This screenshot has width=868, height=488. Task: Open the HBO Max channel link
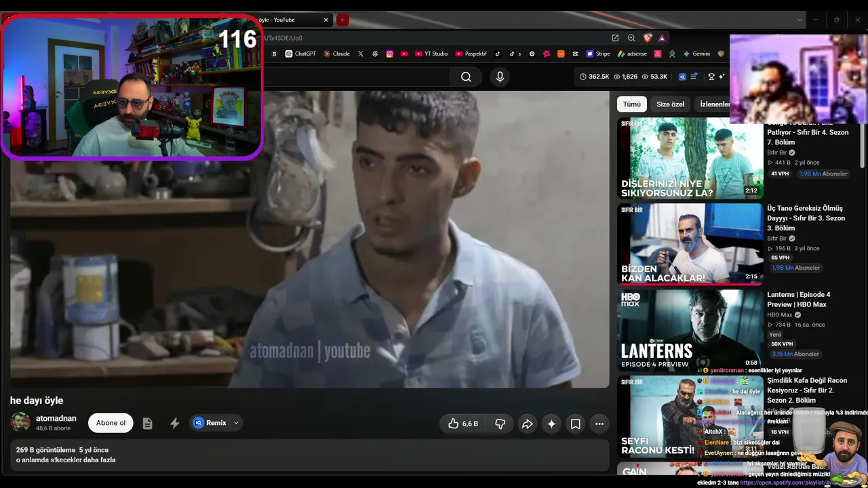tap(780, 314)
